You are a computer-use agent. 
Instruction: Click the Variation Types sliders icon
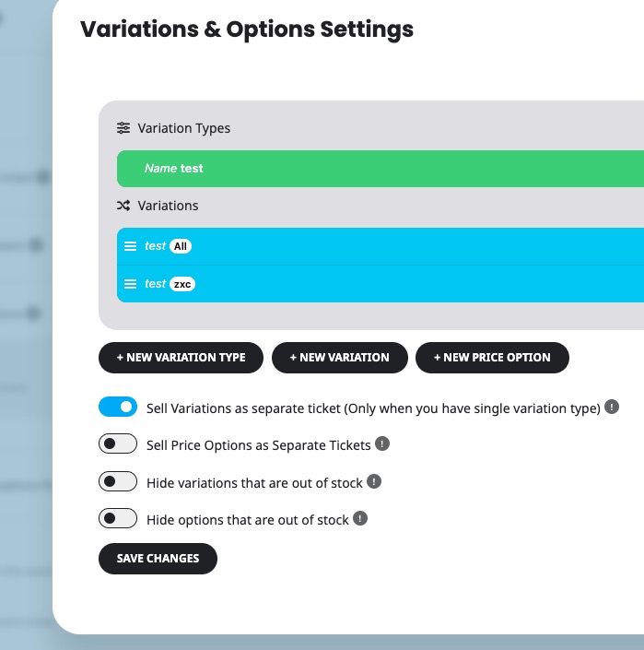pos(123,128)
